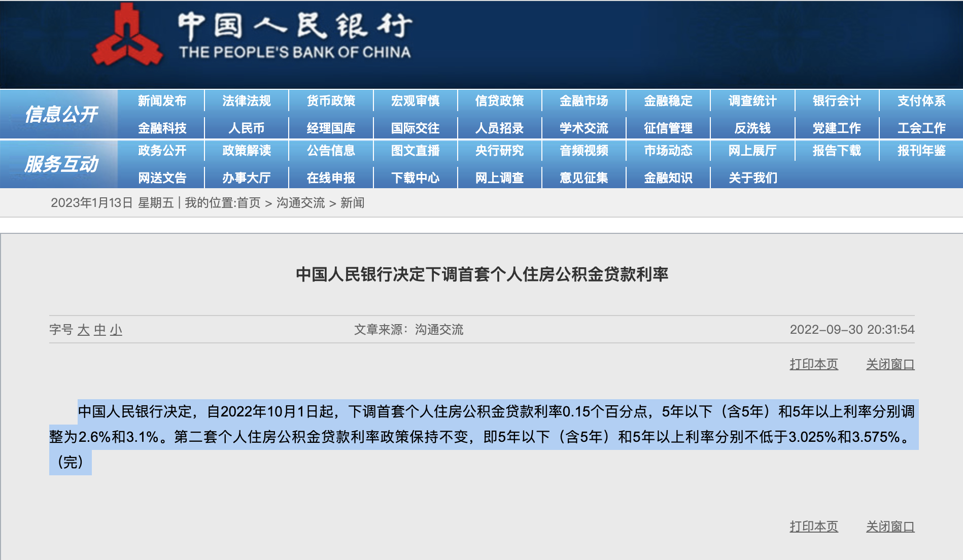Go to 金融科技 page
Image resolution: width=963 pixels, height=560 pixels.
pyautogui.click(x=162, y=128)
